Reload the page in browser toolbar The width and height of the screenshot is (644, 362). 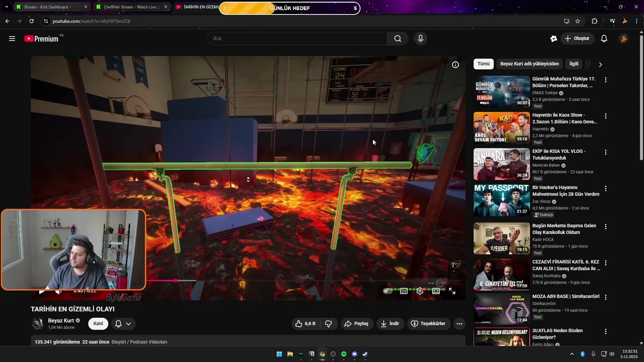tap(32, 21)
